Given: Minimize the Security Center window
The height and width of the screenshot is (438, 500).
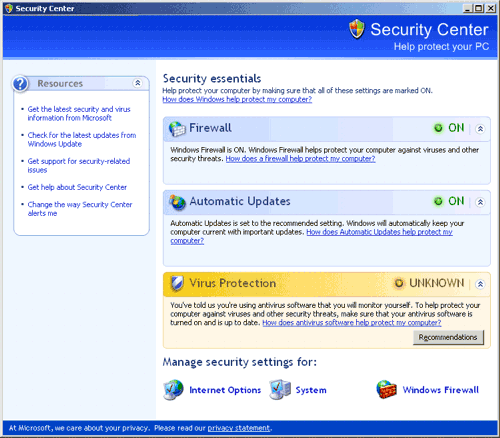Looking at the screenshot, I should click(468, 8).
